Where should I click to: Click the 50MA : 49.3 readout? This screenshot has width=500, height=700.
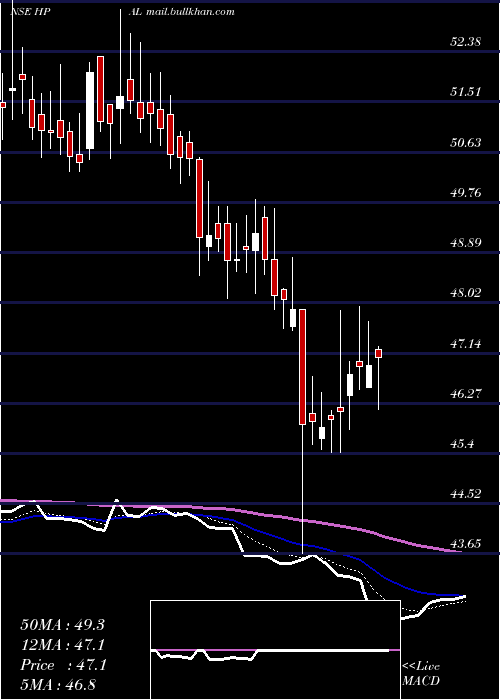62,625
